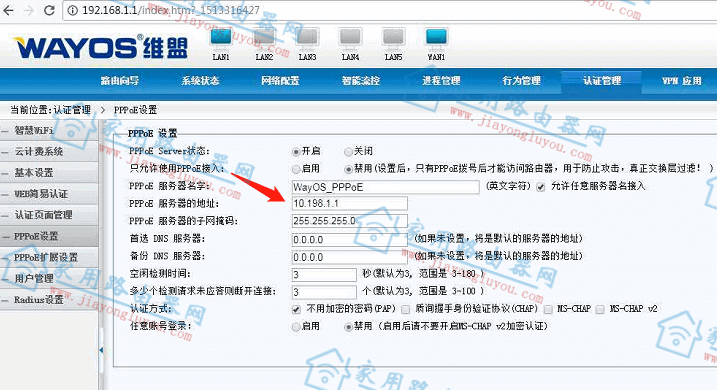Select 禁用 for 任意账号登录
This screenshot has height=390, width=717.
[348, 327]
